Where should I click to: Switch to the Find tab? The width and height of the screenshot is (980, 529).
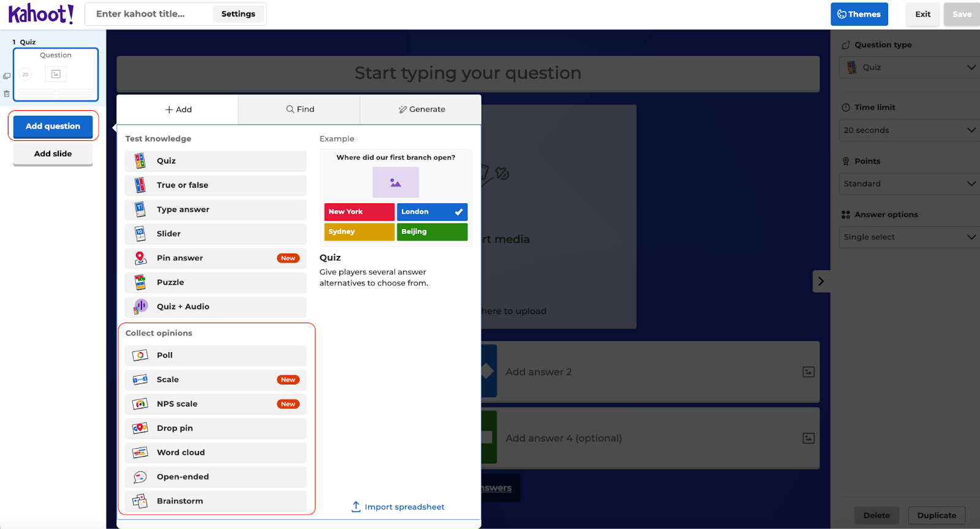300,110
